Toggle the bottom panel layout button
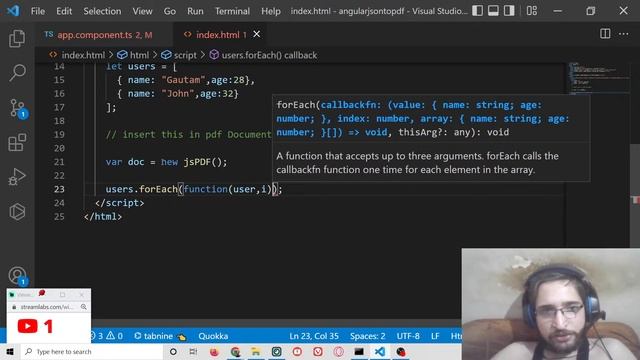This screenshot has width=640, height=360. pyautogui.click(x=493, y=11)
